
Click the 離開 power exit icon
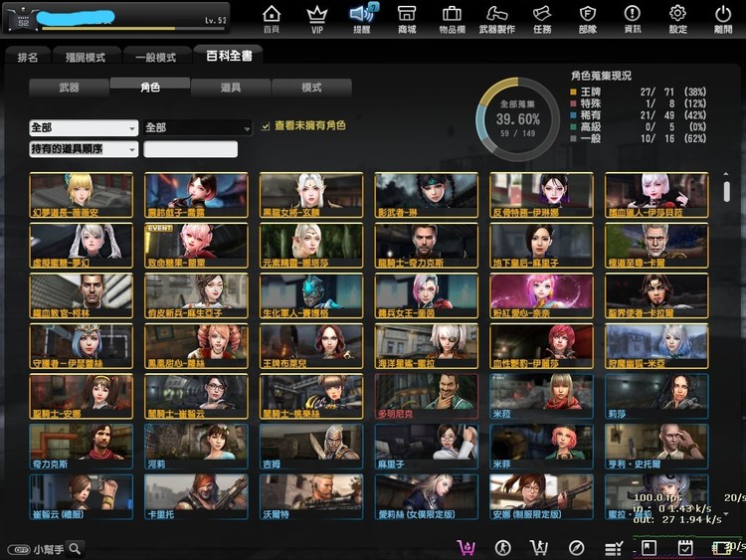coord(723,19)
